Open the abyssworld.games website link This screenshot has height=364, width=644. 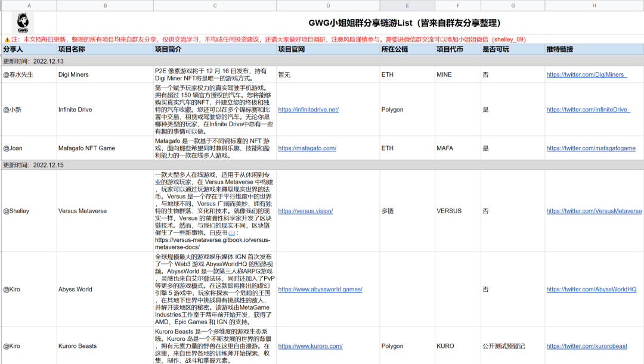(x=320, y=290)
